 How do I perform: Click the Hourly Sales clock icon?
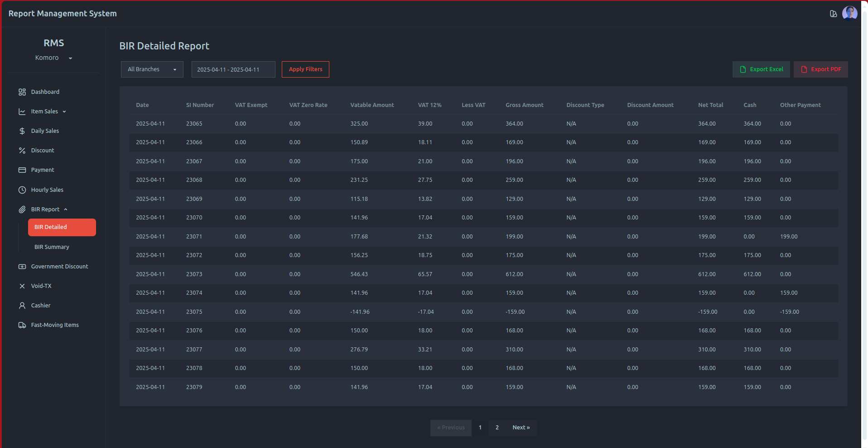pyautogui.click(x=22, y=190)
